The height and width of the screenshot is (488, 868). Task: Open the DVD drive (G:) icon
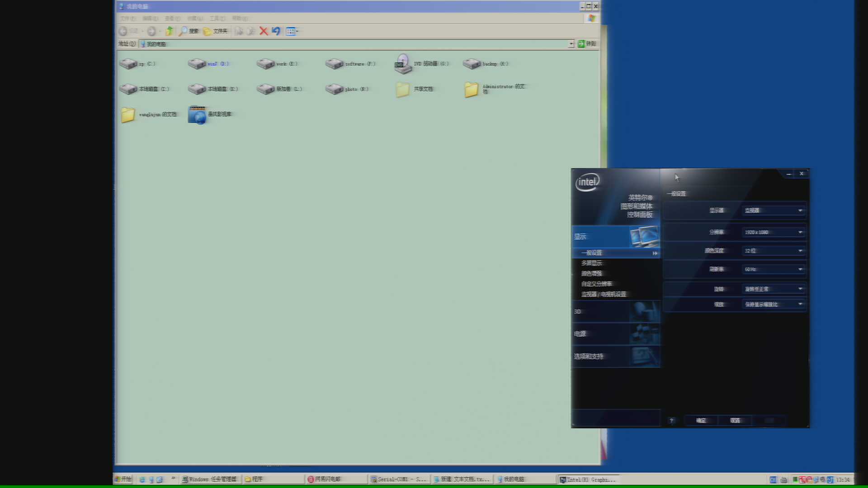tap(403, 64)
